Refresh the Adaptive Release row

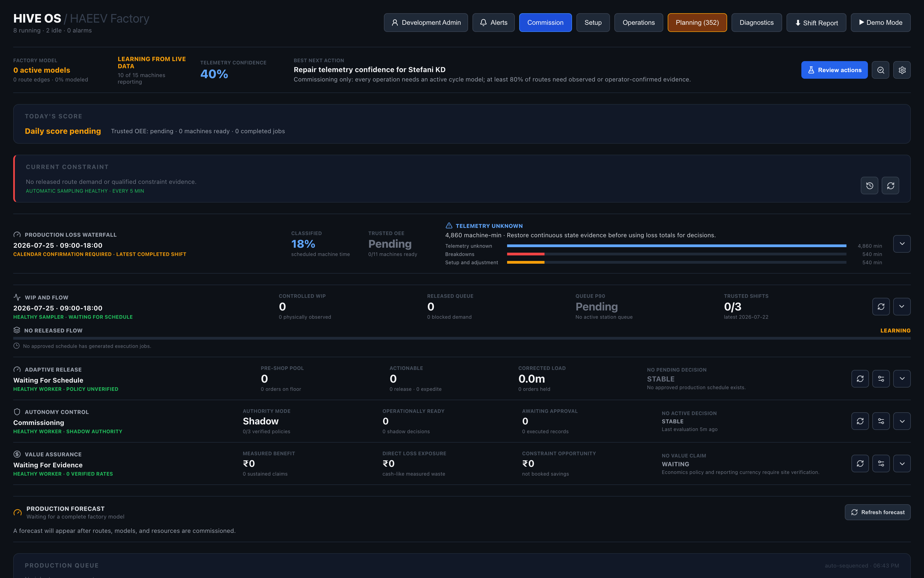pos(860,378)
